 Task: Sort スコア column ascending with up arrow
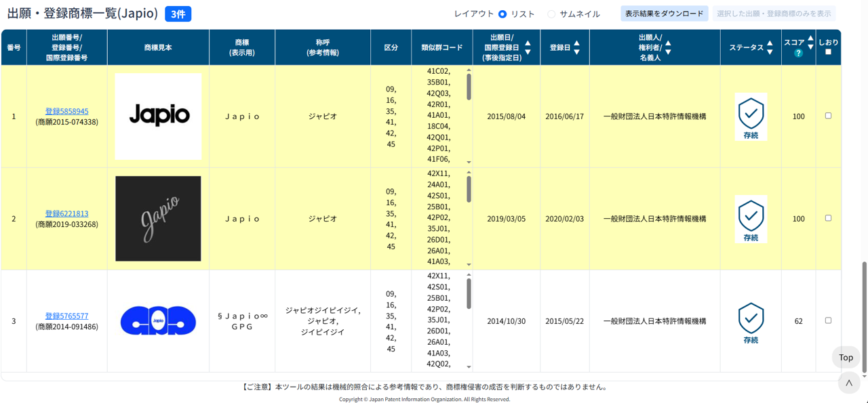pyautogui.click(x=810, y=39)
